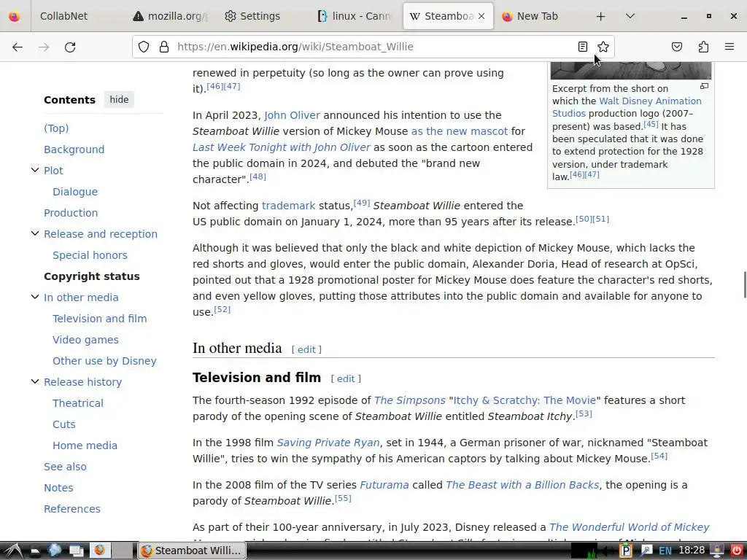Viewport: 747px width, 560px height.
Task: Open 'as the new mascot' link
Action: tap(460, 131)
